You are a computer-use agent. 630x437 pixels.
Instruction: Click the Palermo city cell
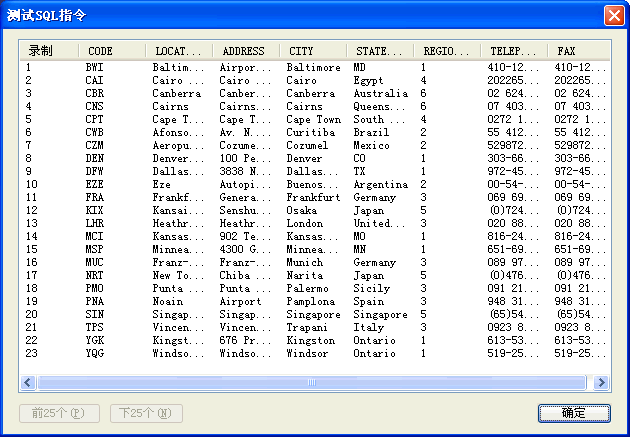click(307, 288)
